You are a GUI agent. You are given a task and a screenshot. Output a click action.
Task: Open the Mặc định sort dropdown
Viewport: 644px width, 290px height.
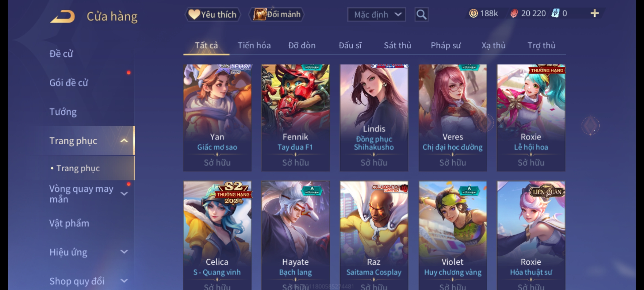point(376,15)
